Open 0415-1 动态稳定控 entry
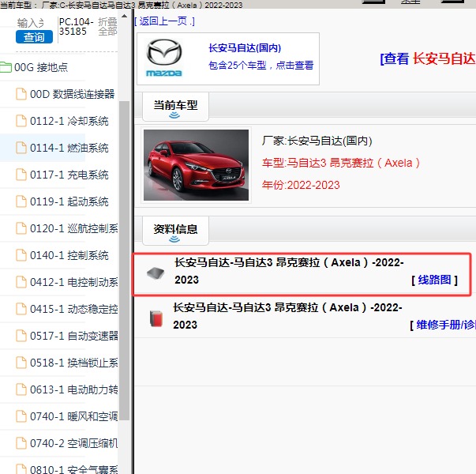Image resolution: width=476 pixels, height=474 pixels. pyautogui.click(x=73, y=309)
